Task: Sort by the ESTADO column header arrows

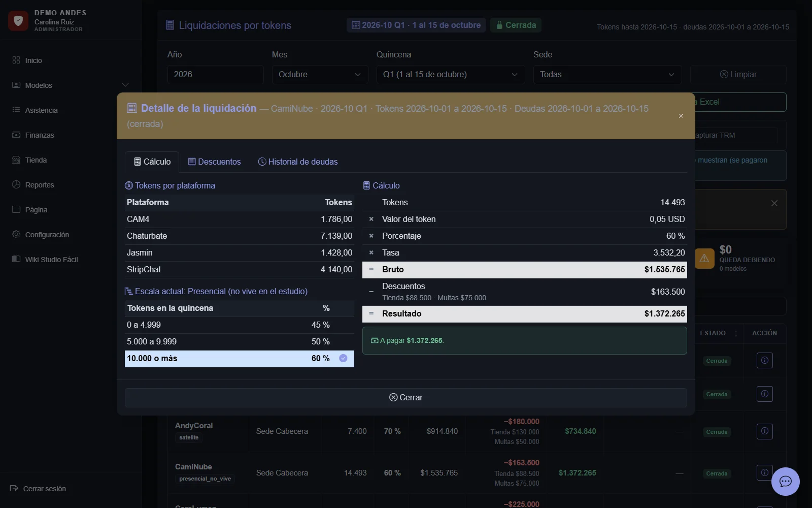Action: (x=736, y=333)
